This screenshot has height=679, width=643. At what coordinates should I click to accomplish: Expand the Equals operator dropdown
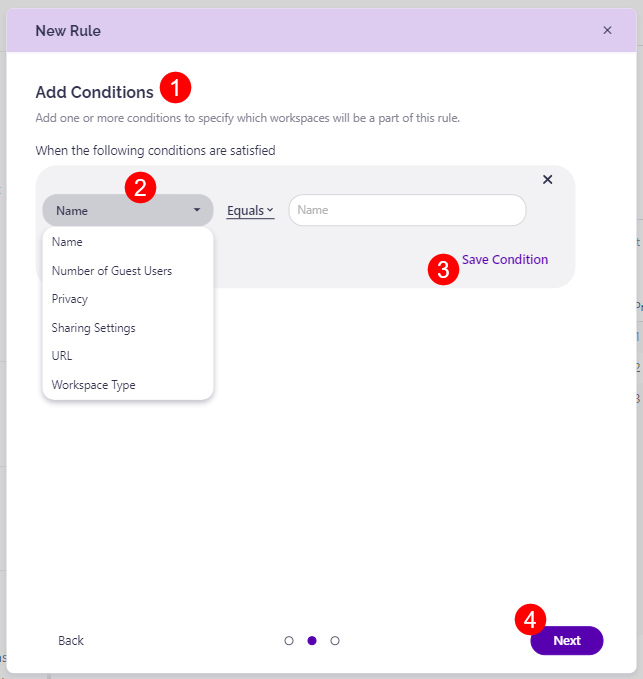(250, 210)
